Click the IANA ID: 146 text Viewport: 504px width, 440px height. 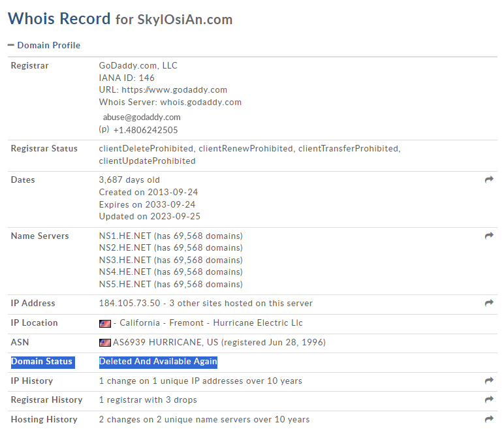(x=127, y=78)
